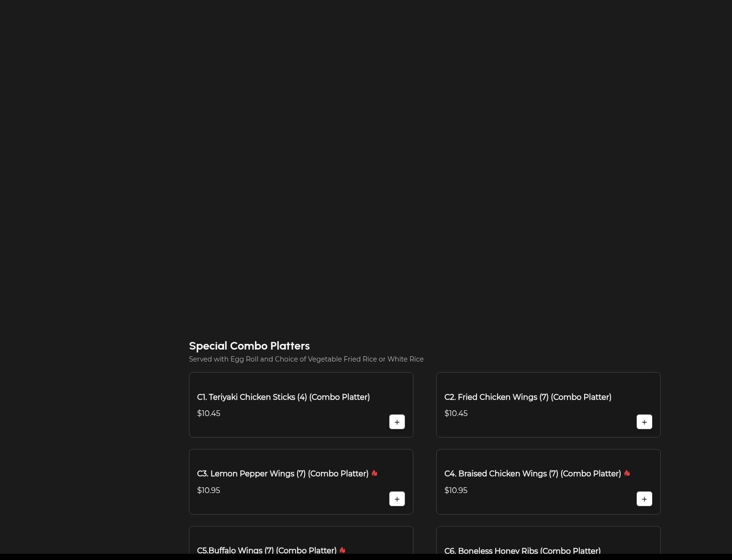Click the Special Combo Platters section heading
Screen dimensions: 732x560
(249, 346)
